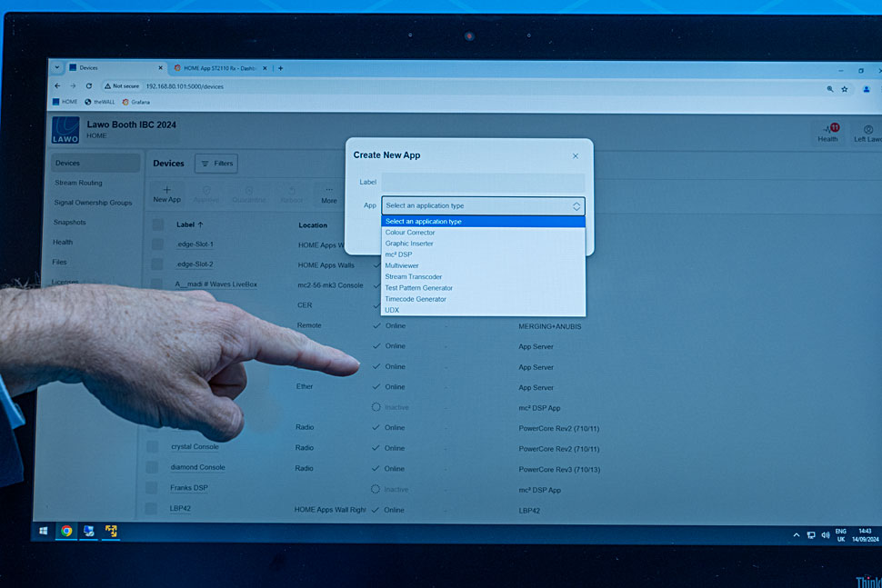882x588 pixels.
Task: Open the .edge-Slot-1 device link
Action: click(195, 244)
